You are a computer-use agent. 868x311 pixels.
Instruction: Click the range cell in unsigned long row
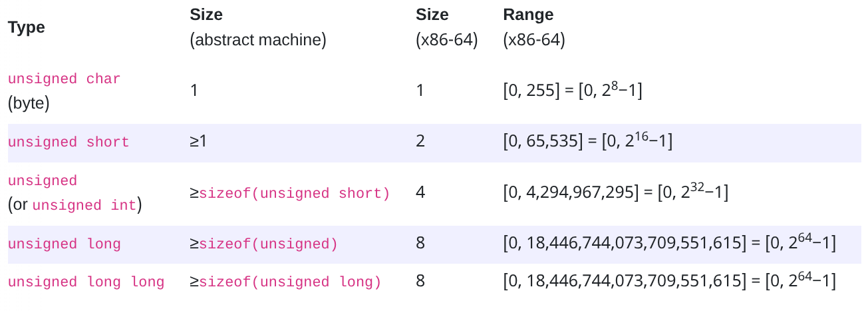669,243
